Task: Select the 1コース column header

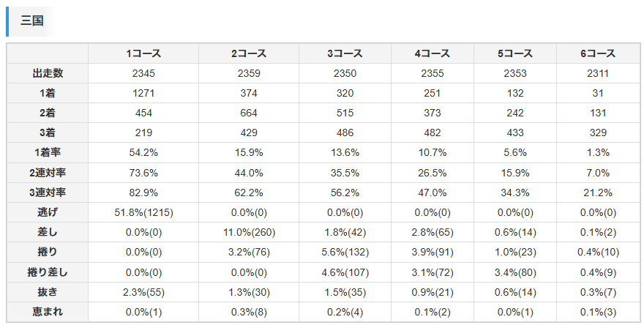Action: 143,53
